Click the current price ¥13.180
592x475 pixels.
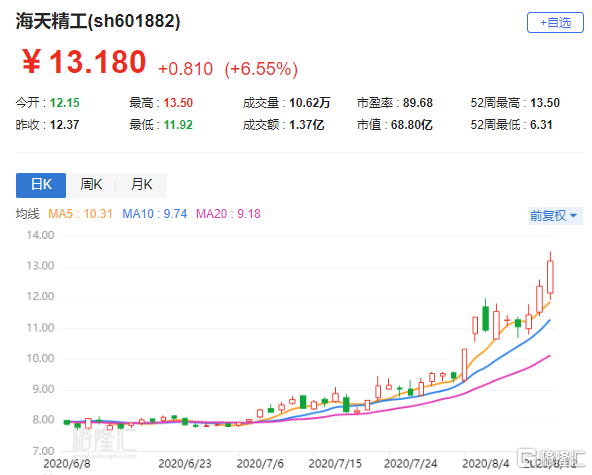[84, 62]
